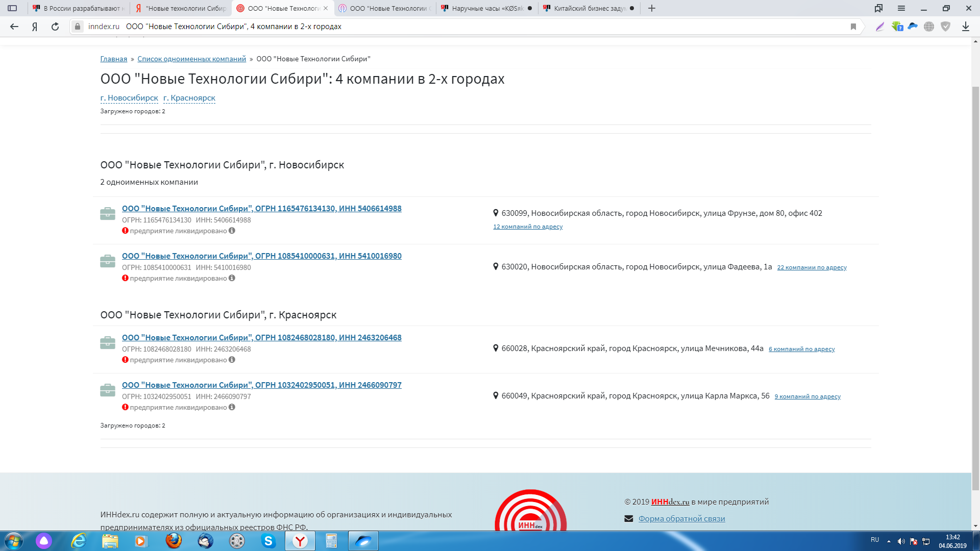Open "Форма обратной связи" link
The height and width of the screenshot is (551, 980).
click(682, 518)
